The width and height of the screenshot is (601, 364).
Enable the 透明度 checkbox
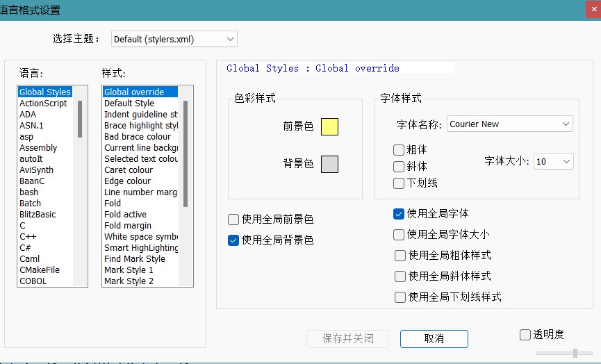coord(525,335)
